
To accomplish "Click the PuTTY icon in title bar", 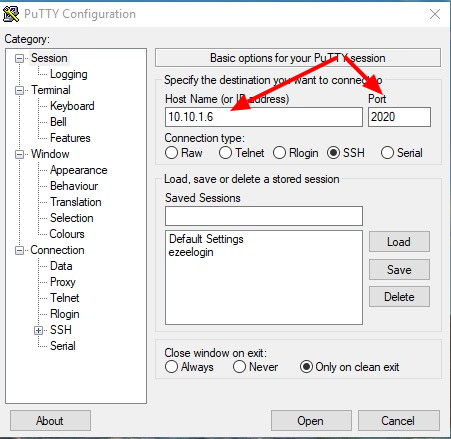I will coord(11,14).
